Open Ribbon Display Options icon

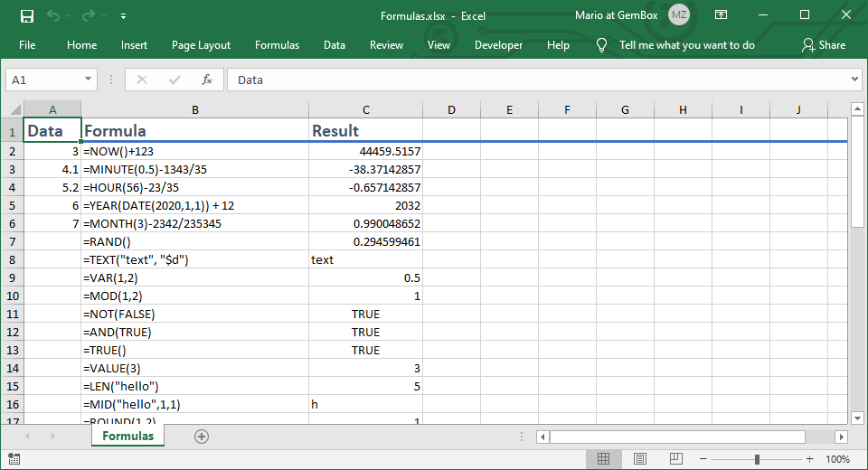click(721, 15)
